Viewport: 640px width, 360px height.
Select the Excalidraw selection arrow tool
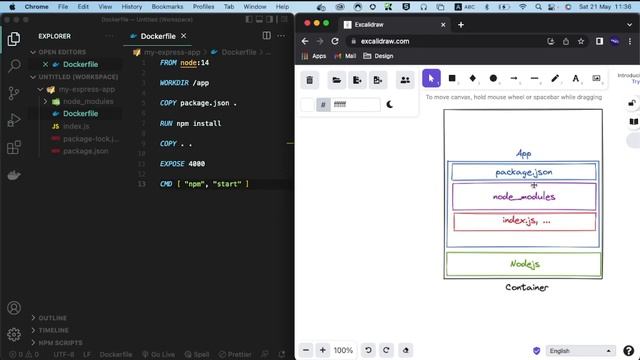point(431,78)
